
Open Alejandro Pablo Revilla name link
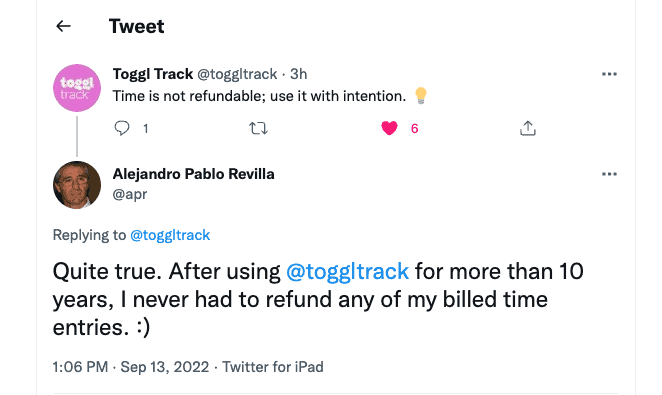[193, 174]
